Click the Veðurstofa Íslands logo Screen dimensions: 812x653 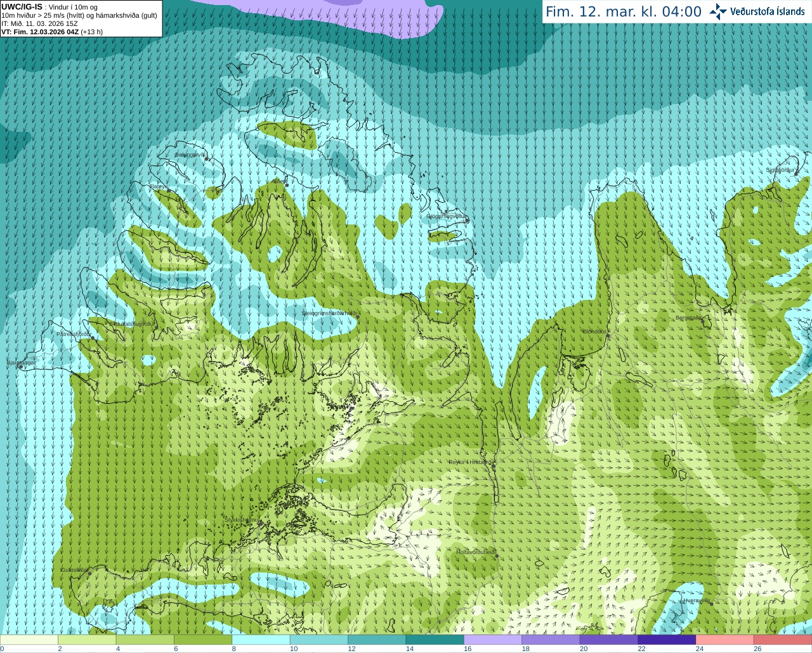click(x=757, y=11)
